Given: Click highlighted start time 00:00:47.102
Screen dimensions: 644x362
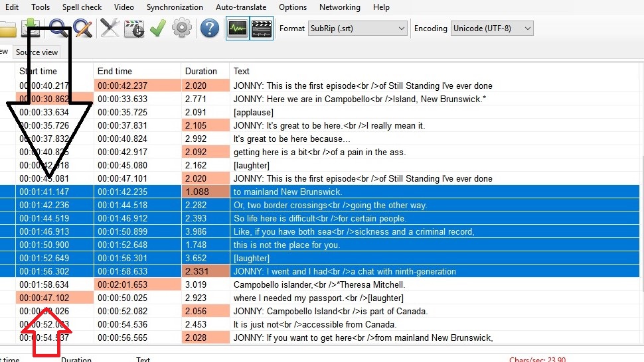Looking at the screenshot, I should (54, 298).
